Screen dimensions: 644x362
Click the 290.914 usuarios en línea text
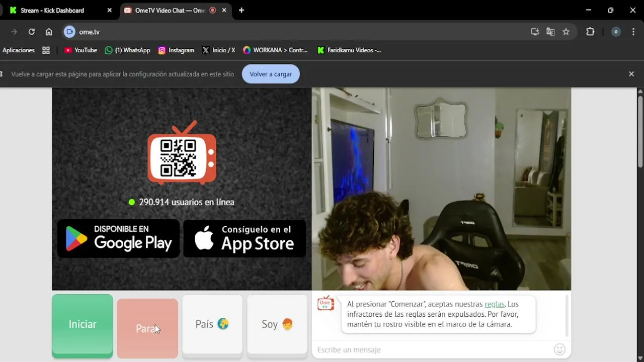(x=187, y=202)
